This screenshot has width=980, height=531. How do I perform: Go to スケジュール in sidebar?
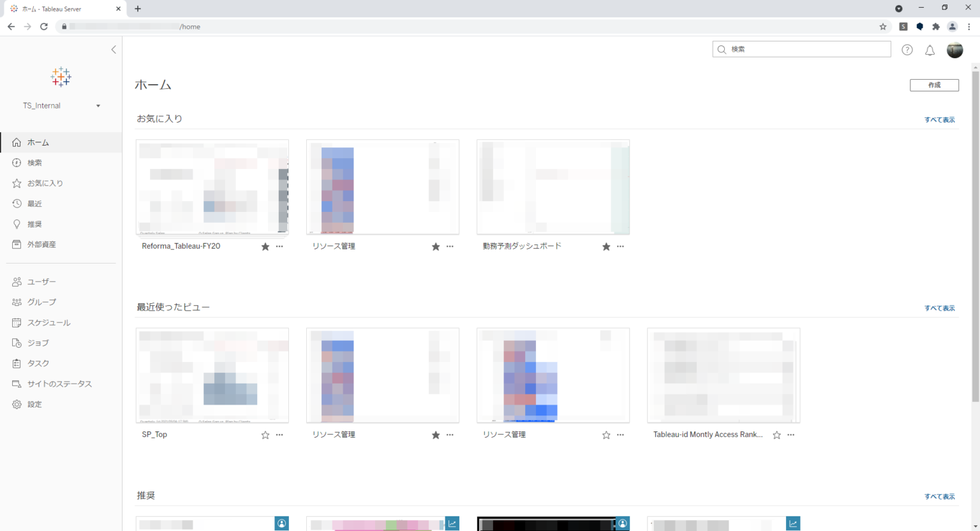[x=48, y=322]
